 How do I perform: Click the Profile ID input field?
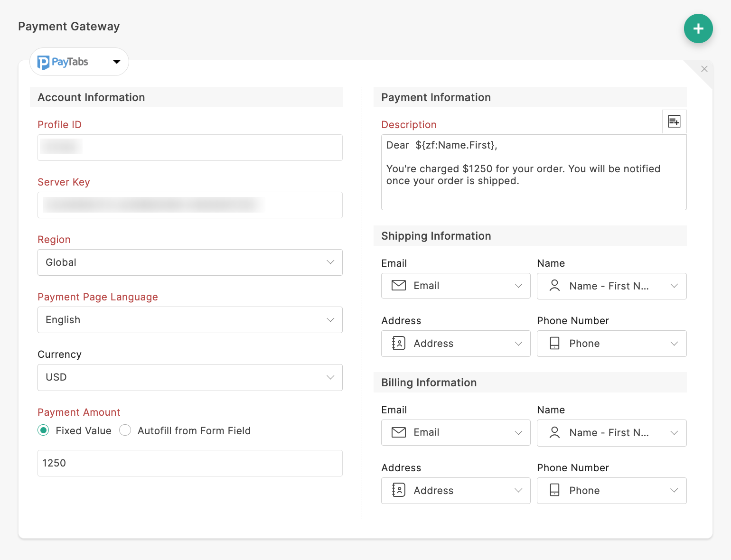[x=190, y=148]
